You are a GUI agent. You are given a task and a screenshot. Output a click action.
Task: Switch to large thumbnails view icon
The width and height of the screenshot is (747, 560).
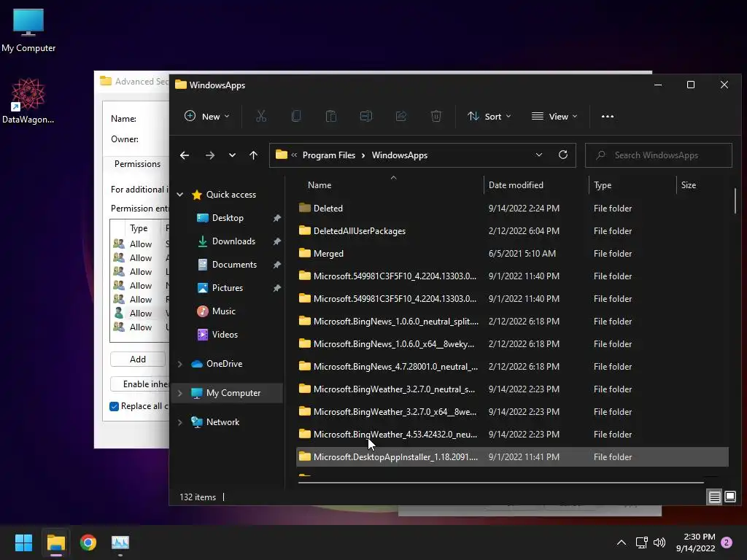[x=729, y=497]
